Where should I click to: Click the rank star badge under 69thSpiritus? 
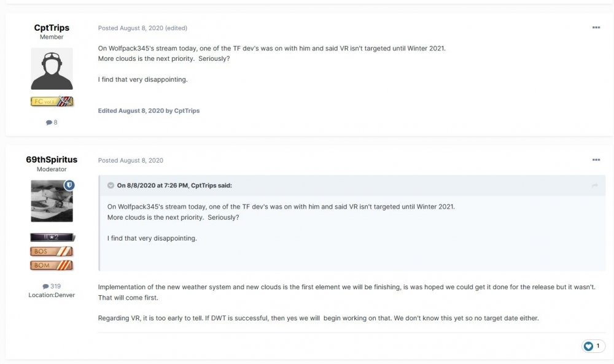point(52,237)
